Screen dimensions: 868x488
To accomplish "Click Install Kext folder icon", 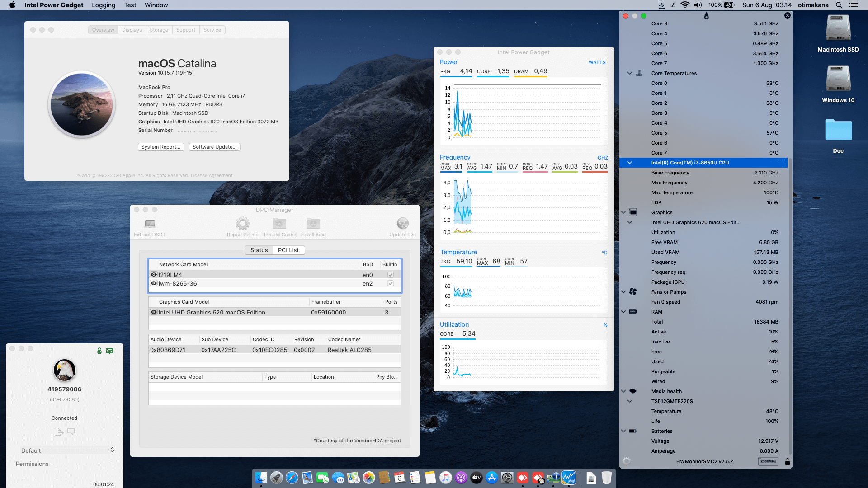I will [x=313, y=224].
